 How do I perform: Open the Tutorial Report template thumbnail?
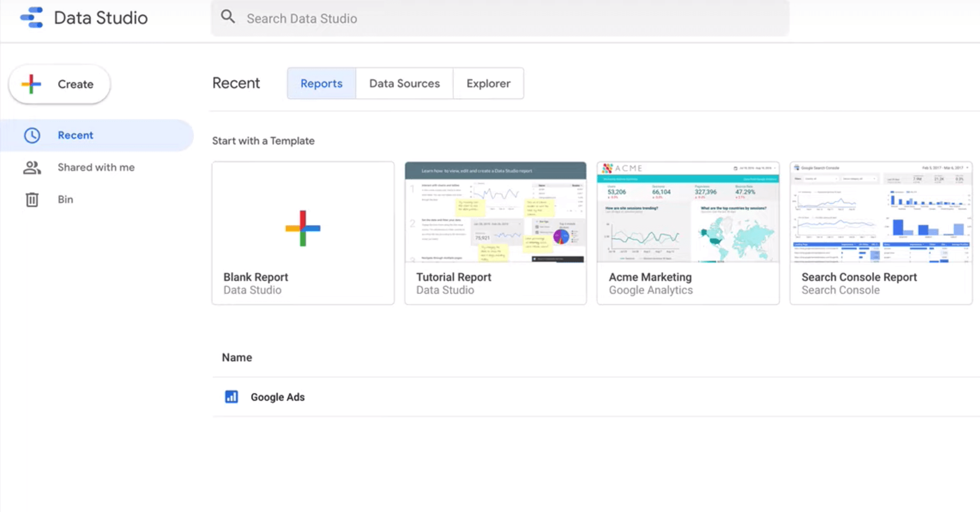[496, 212]
